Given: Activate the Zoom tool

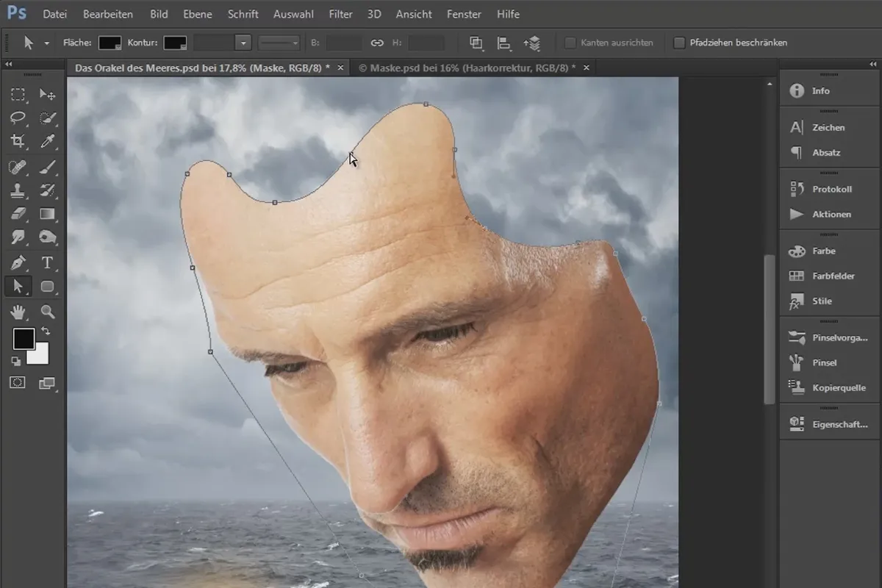Looking at the screenshot, I should click(48, 311).
